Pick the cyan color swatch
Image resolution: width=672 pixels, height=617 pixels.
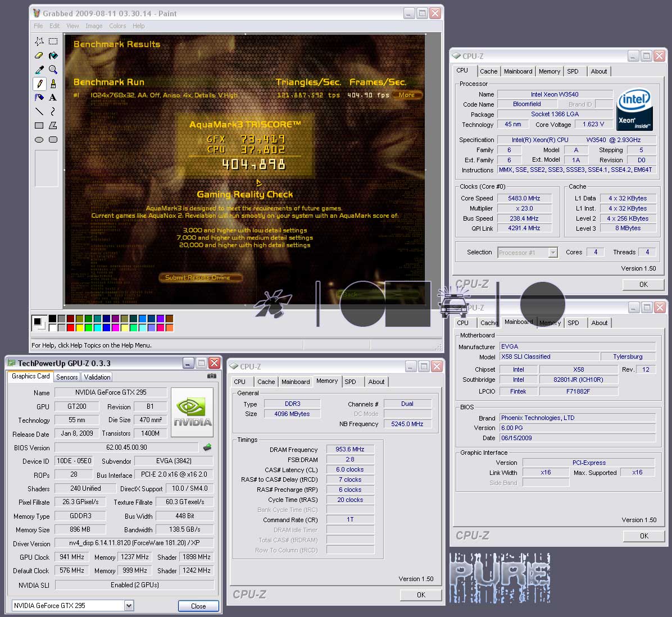click(x=98, y=327)
